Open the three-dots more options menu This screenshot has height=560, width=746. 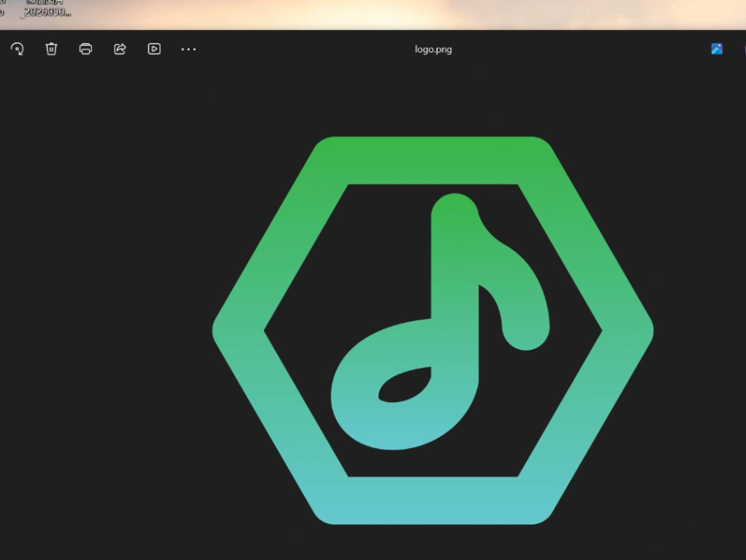pos(188,49)
